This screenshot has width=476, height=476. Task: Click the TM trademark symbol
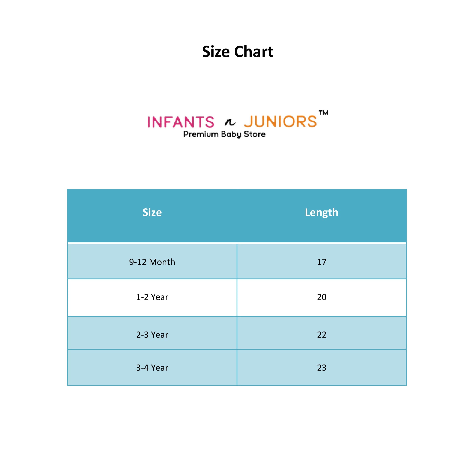point(323,113)
